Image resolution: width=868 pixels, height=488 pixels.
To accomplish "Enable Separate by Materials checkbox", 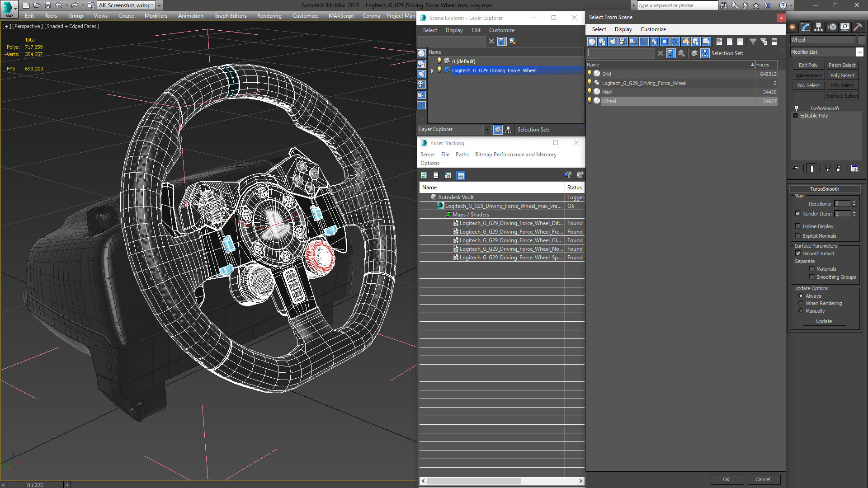I will click(811, 269).
